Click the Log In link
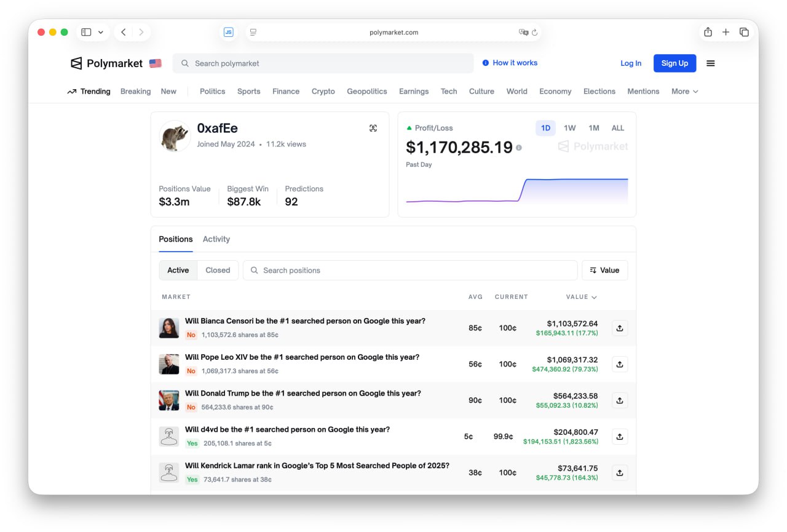Screen dimensions: 787x532 631,63
